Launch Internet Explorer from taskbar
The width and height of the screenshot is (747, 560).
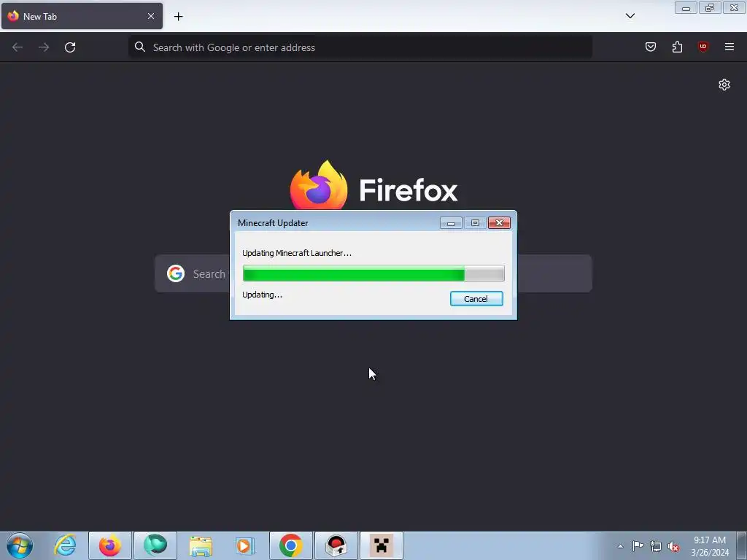(x=65, y=545)
